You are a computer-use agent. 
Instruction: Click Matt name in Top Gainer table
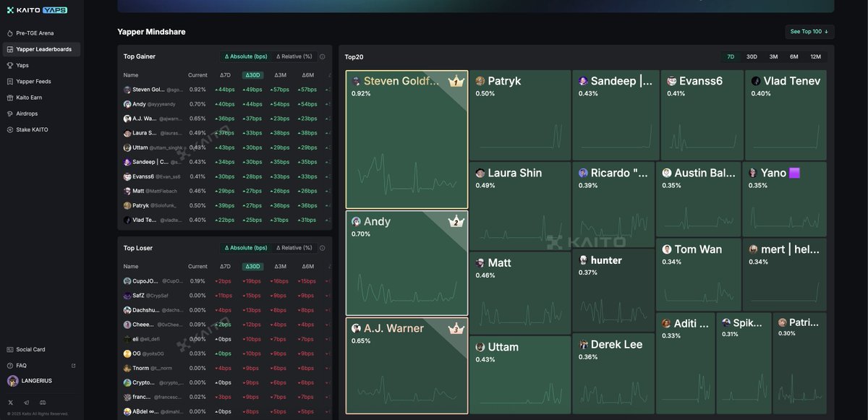(138, 191)
